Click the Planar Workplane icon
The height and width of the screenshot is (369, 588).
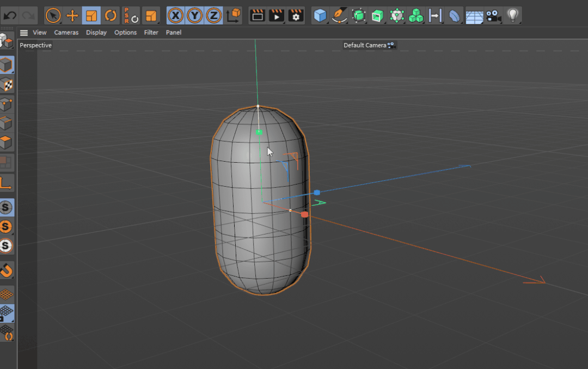(7, 333)
